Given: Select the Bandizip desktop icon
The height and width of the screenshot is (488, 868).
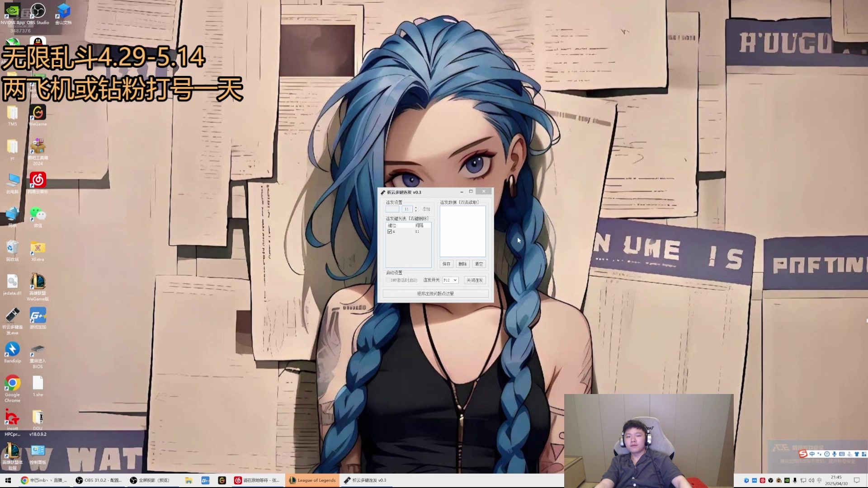Looking at the screenshot, I should [12, 350].
